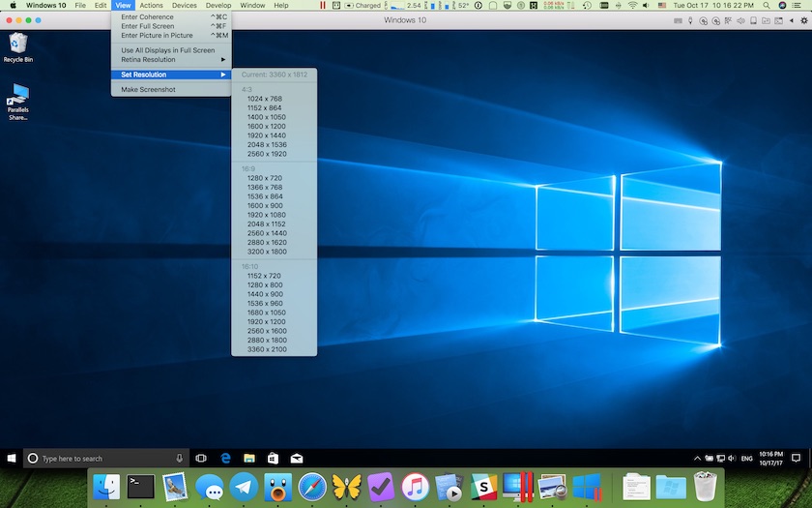812x508 pixels.
Task: Open Finder in the Dock
Action: pyautogui.click(x=106, y=487)
